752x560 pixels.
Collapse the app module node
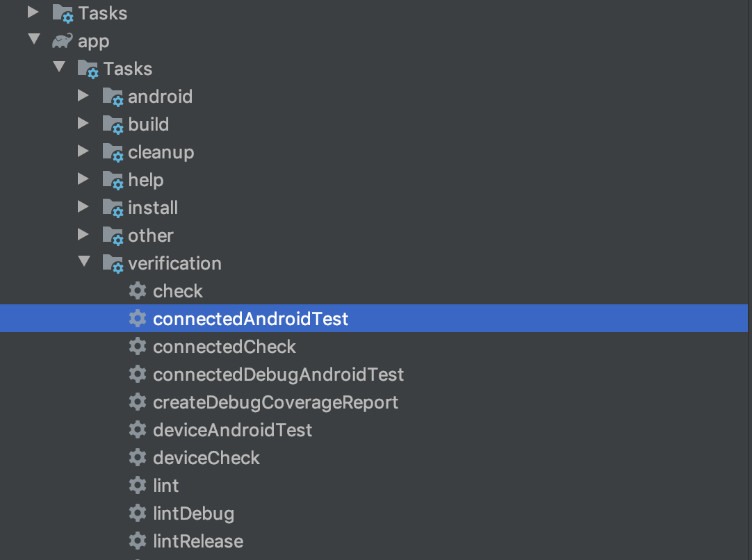click(34, 39)
